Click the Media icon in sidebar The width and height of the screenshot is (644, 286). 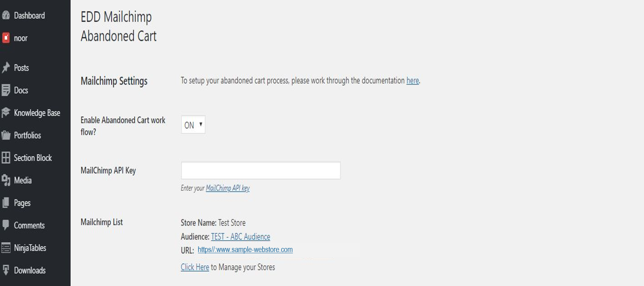(x=6, y=180)
